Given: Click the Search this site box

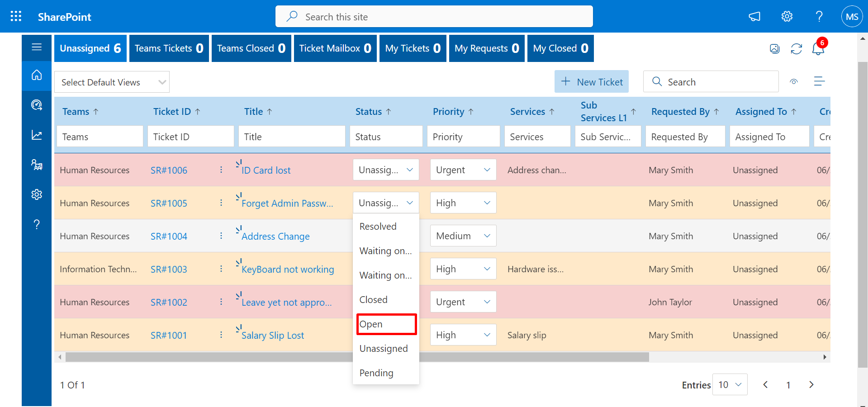Looking at the screenshot, I should tap(434, 17).
